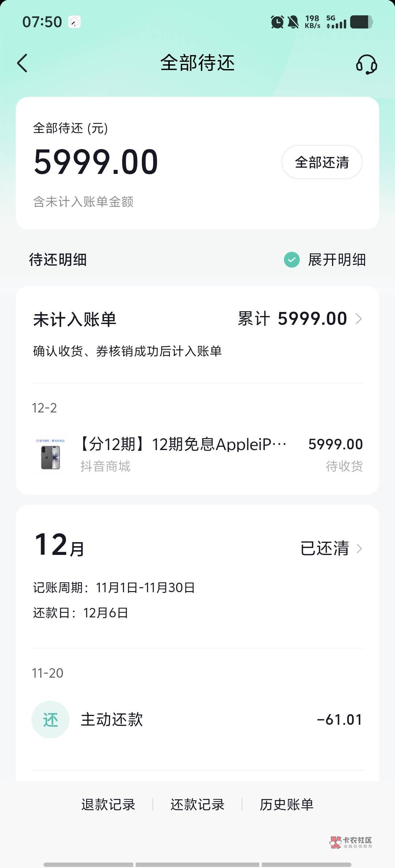Open the 12期免息 Apple iPhone order entry
Image resolution: width=395 pixels, height=868 pixels.
click(x=183, y=445)
